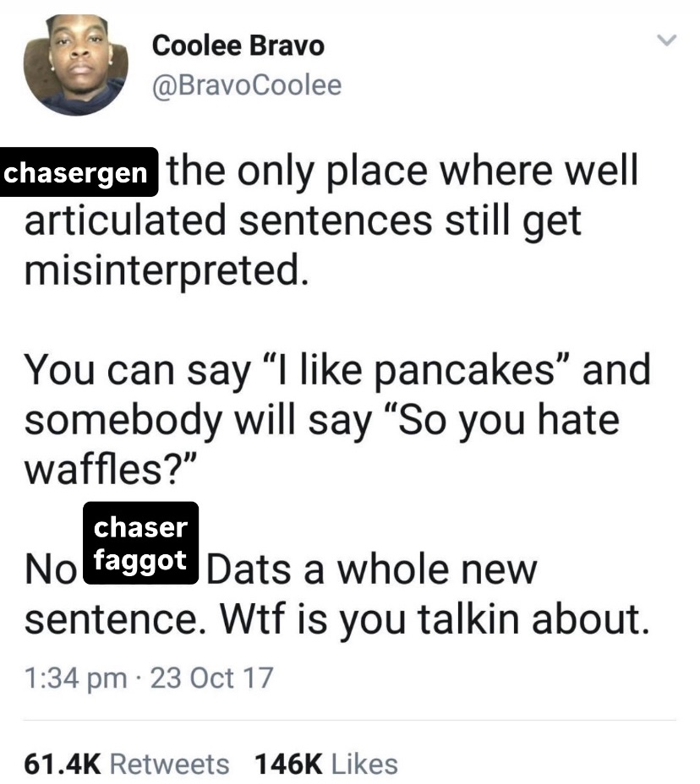
Task: Click the black chasergen overlay label
Action: coord(79,172)
